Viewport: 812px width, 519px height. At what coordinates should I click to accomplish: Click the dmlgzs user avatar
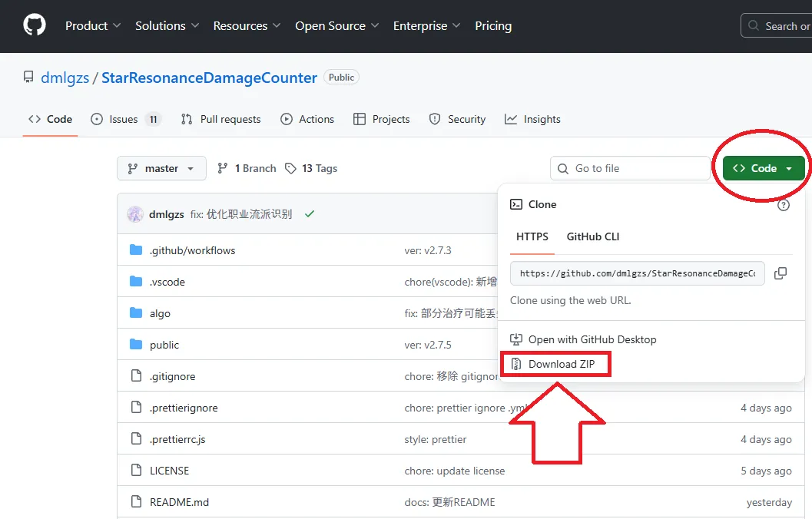point(135,214)
